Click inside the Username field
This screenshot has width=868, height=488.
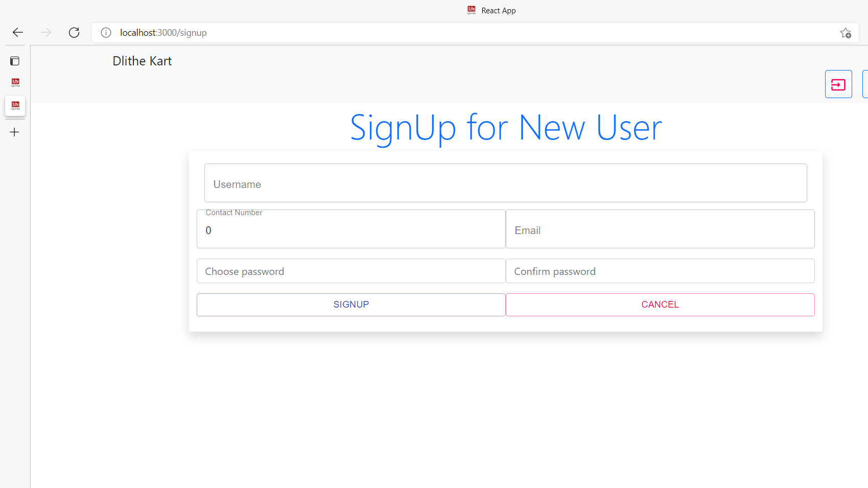[x=505, y=183]
